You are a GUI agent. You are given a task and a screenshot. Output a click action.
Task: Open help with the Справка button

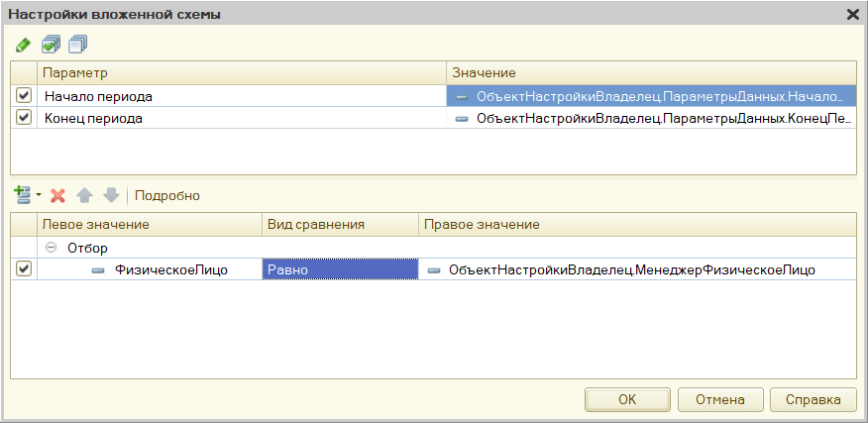coord(813,399)
